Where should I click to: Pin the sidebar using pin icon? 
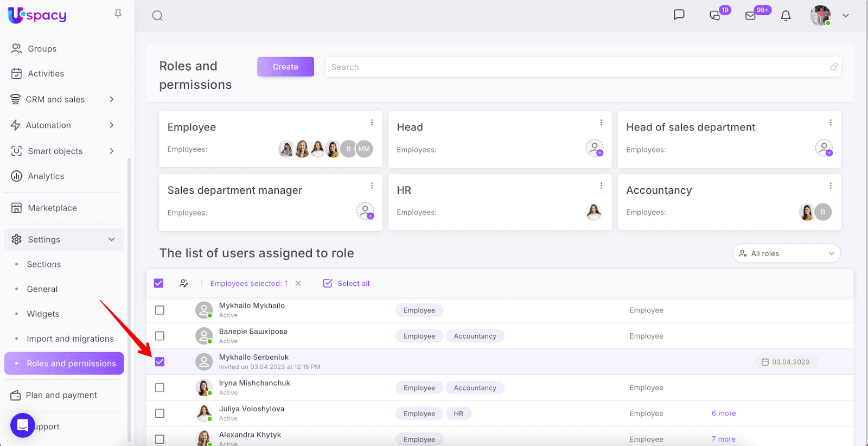[118, 14]
